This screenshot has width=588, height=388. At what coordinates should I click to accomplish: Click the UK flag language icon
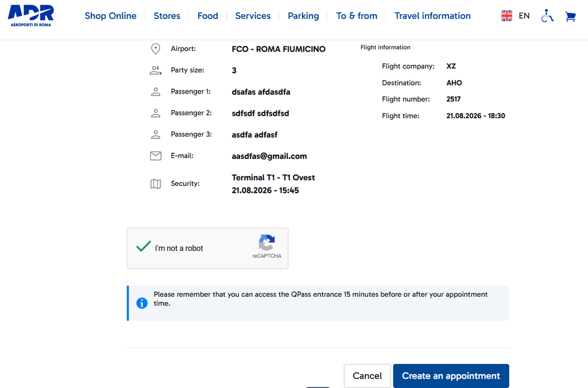506,15
